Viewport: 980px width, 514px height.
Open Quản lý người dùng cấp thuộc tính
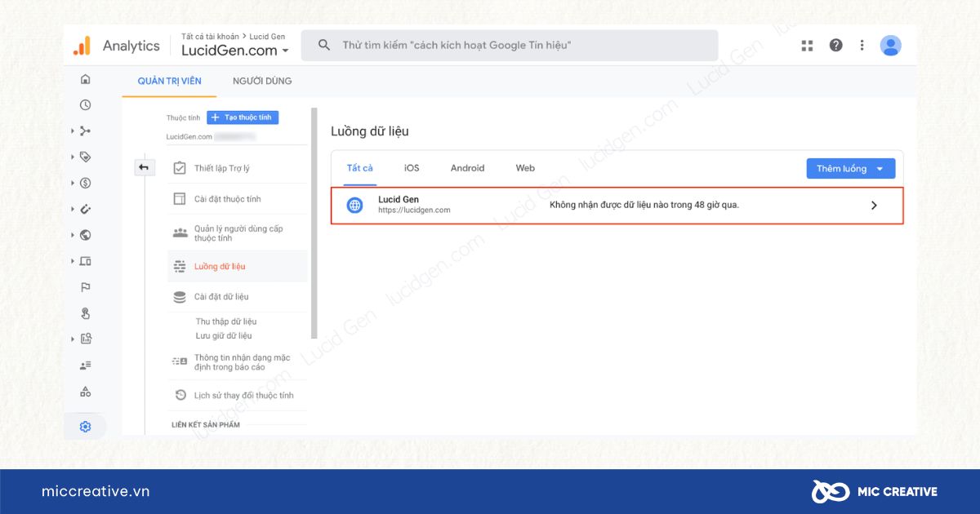(x=237, y=233)
